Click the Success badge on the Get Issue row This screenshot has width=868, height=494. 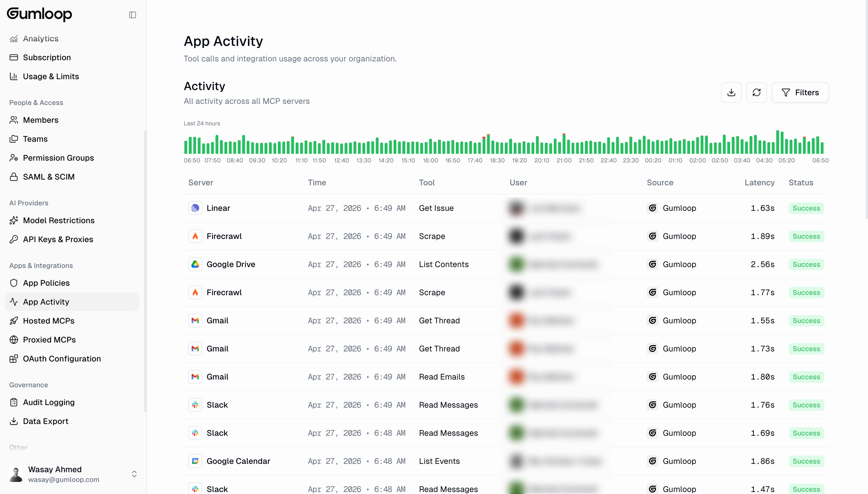(806, 208)
